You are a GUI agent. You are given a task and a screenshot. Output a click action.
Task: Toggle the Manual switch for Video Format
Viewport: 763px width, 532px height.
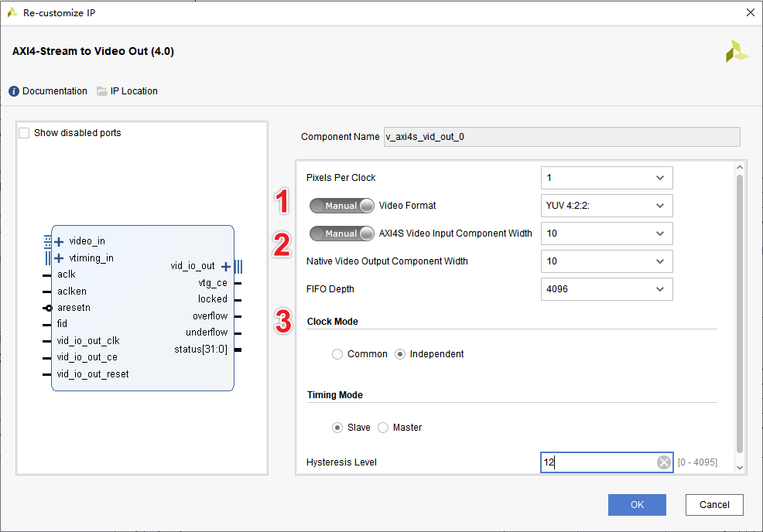[341, 206]
